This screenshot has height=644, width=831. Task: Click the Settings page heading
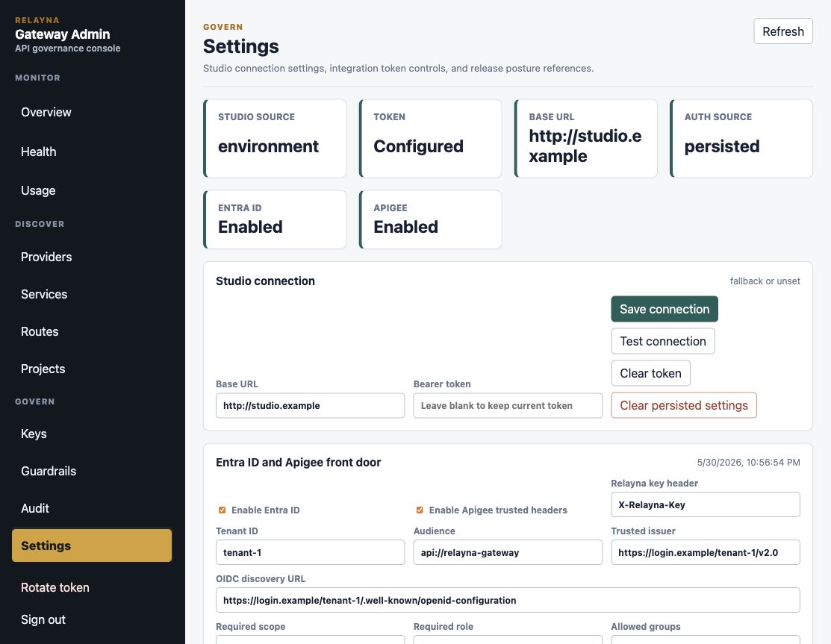coord(241,46)
